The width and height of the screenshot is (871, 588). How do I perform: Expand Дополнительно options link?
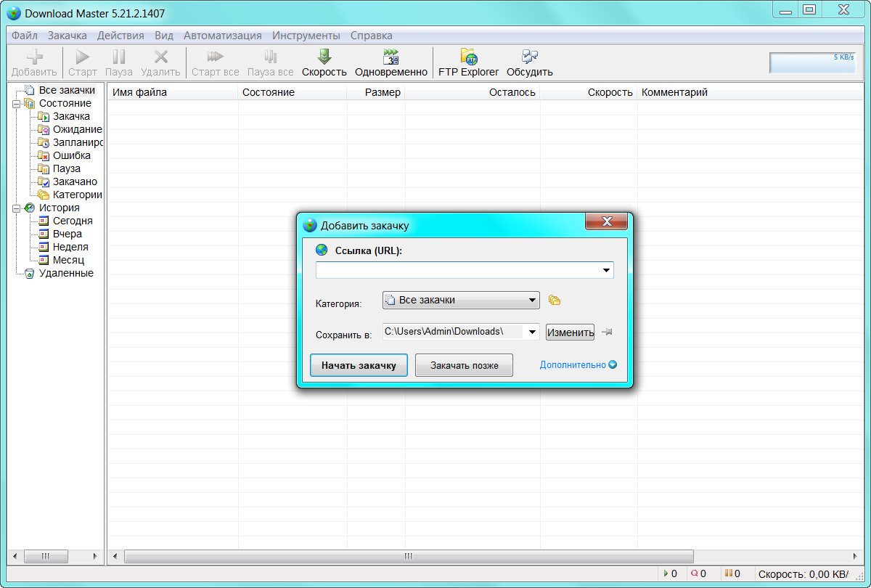[x=578, y=365]
